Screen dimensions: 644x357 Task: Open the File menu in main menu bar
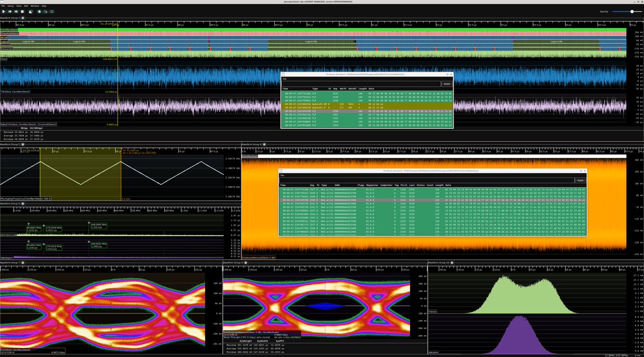pyautogui.click(x=3, y=6)
